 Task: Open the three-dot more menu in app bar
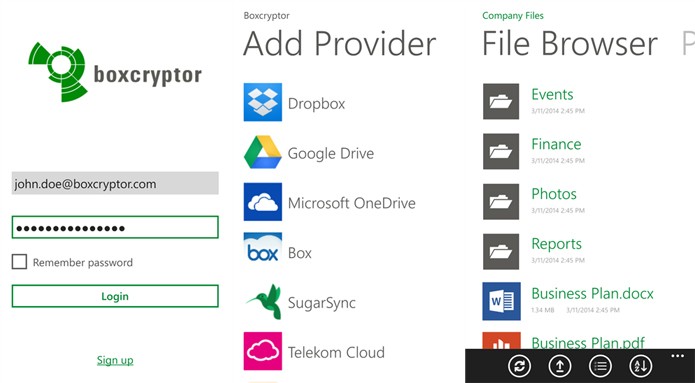click(x=677, y=356)
